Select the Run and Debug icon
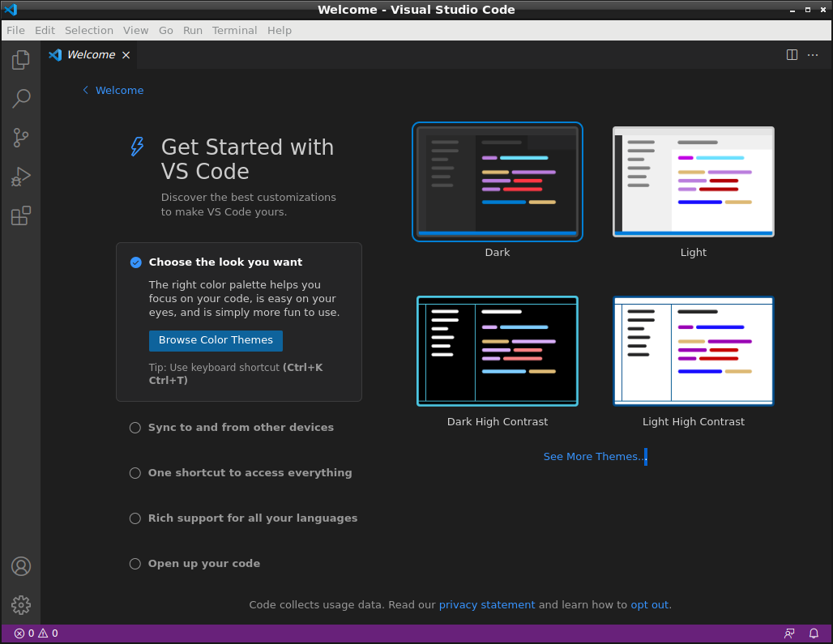 point(20,176)
